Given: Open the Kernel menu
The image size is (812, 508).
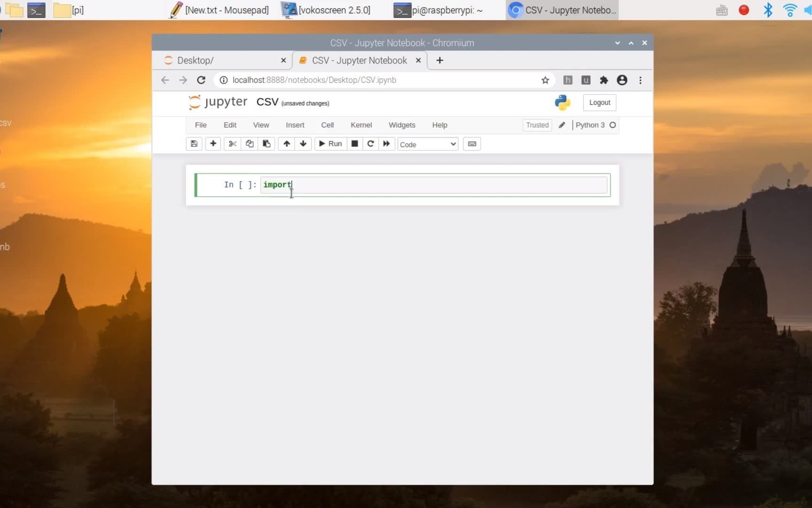Looking at the screenshot, I should pyautogui.click(x=361, y=125).
